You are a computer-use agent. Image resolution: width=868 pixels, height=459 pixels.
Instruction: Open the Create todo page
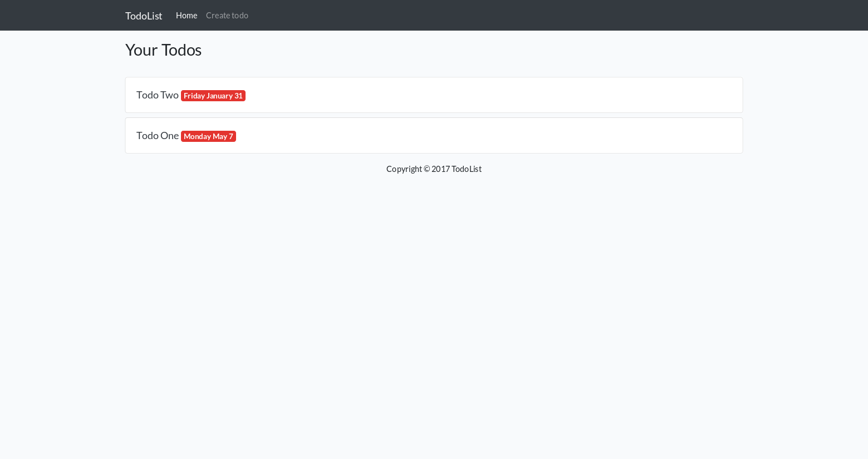tap(227, 16)
